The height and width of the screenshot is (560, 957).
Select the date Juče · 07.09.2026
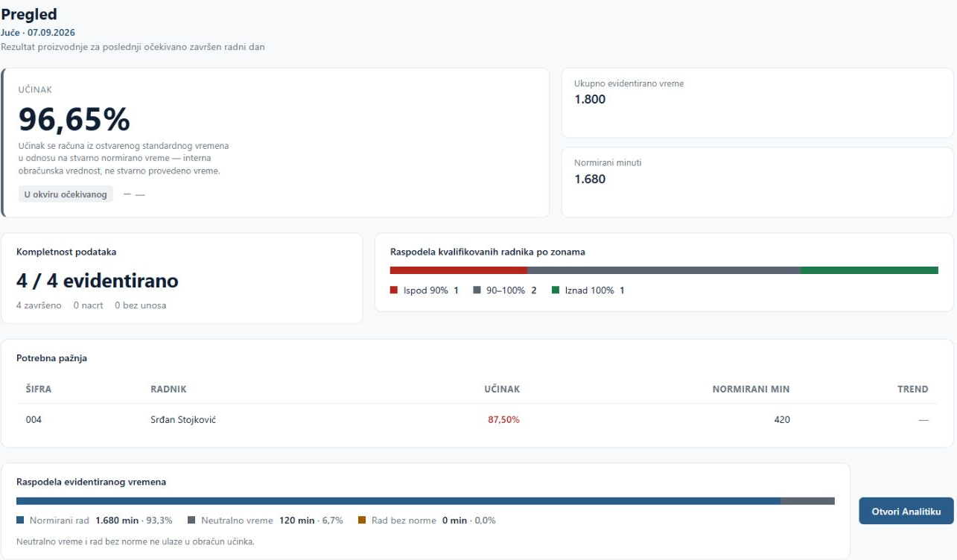point(38,33)
